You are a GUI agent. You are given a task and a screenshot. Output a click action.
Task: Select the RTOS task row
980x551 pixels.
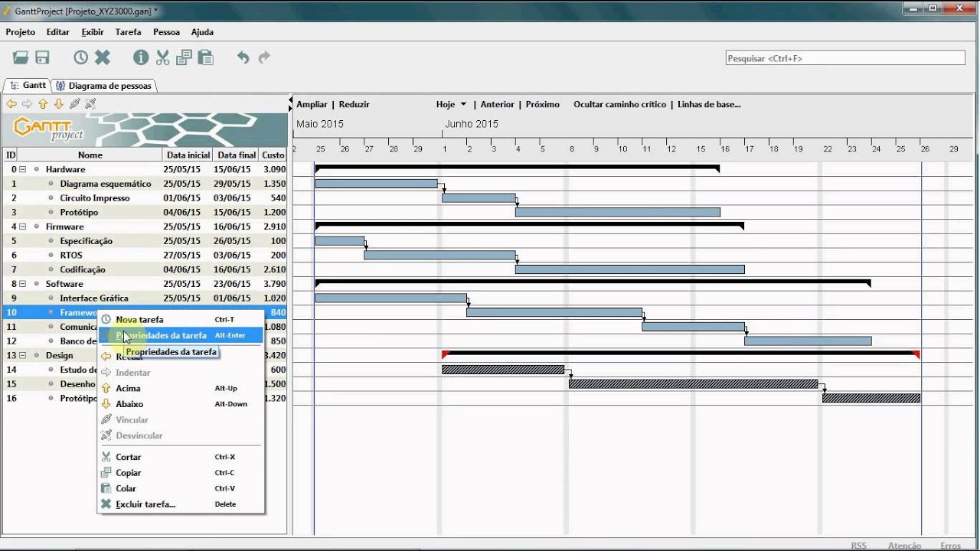(145, 256)
